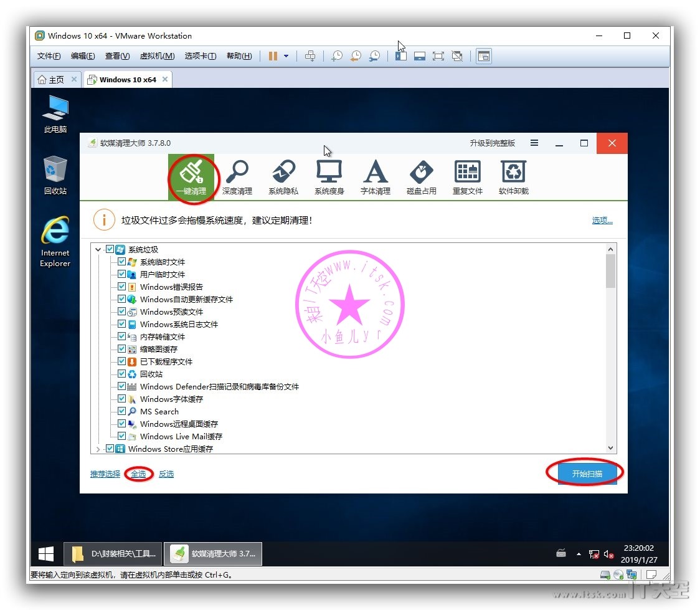Image resolution: width=700 pixels, height=610 pixels.
Task: Click the 全选 select all link
Action: [138, 474]
